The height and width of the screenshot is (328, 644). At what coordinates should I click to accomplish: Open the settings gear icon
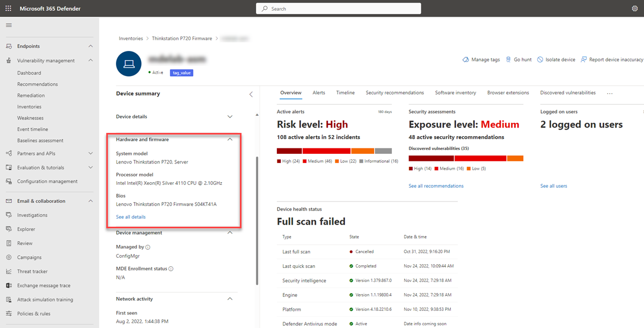(635, 9)
